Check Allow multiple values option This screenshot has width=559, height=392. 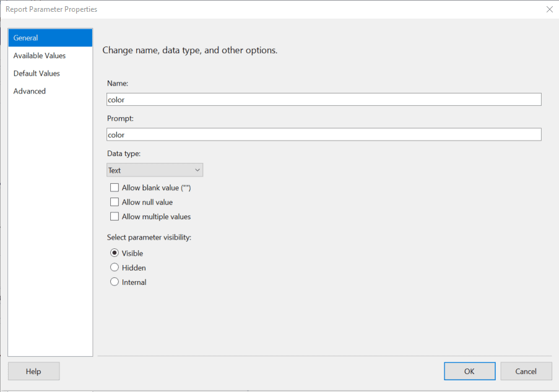pos(115,217)
